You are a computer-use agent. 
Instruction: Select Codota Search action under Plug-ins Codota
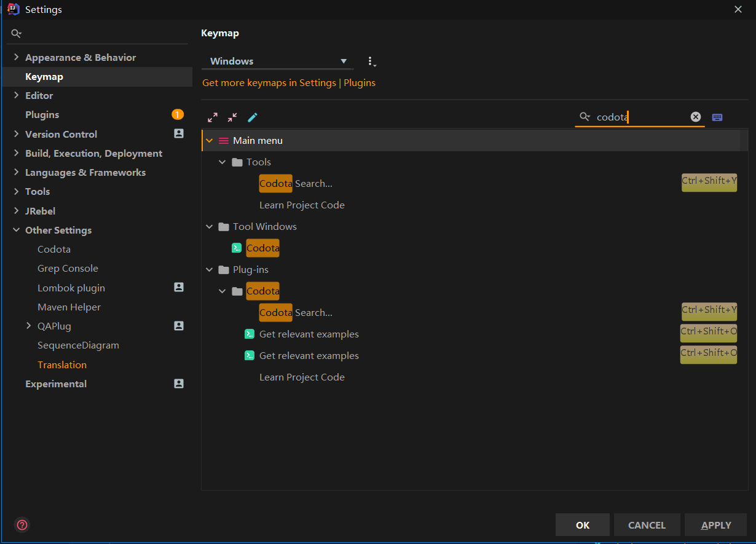click(296, 313)
